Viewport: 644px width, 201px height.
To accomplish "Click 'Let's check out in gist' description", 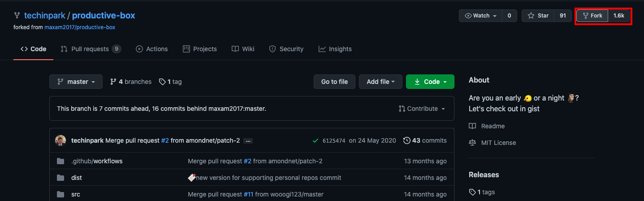I will tap(504, 109).
